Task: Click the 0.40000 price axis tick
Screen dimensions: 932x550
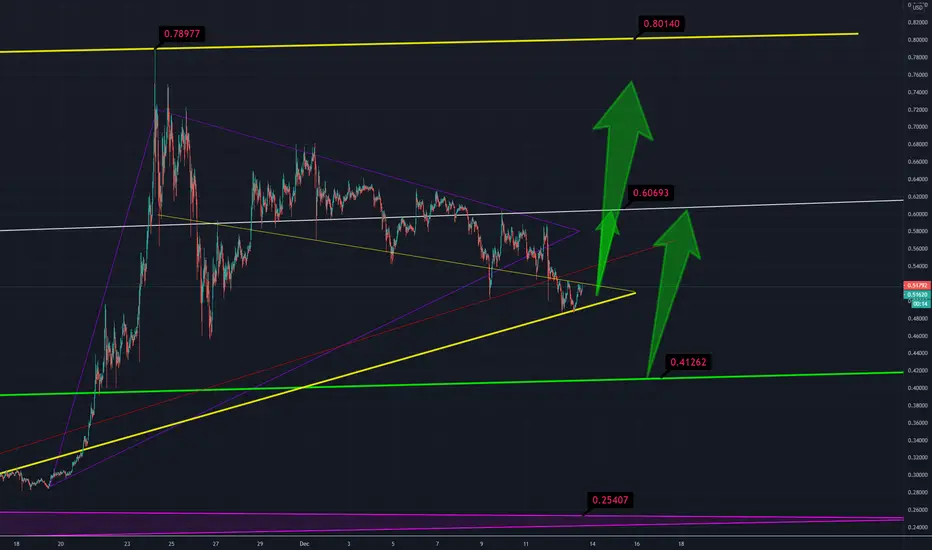Action: pos(918,388)
